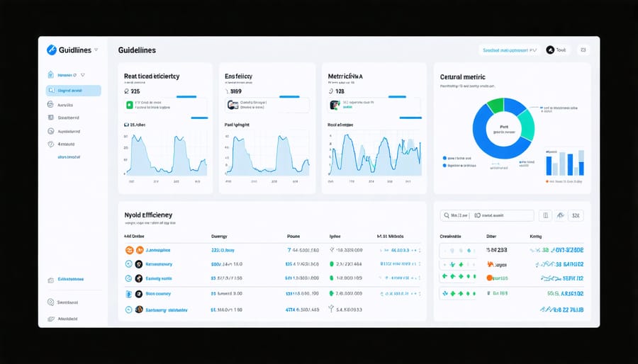Click the dark avatar in fourth table row
The width and height of the screenshot is (638, 364).
point(139,294)
